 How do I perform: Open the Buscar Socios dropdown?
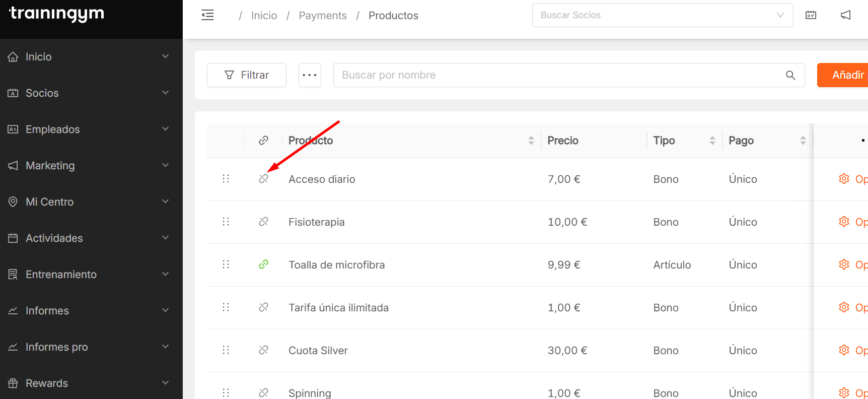(662, 15)
